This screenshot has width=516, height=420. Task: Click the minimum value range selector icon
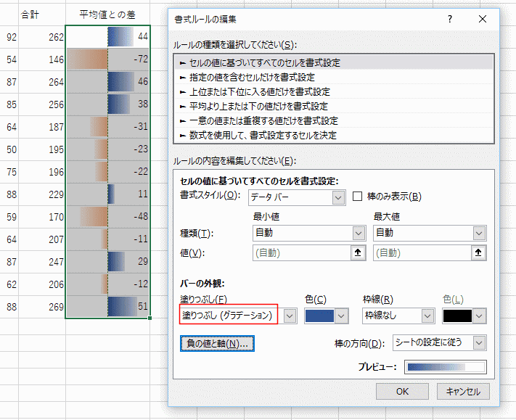359,253
